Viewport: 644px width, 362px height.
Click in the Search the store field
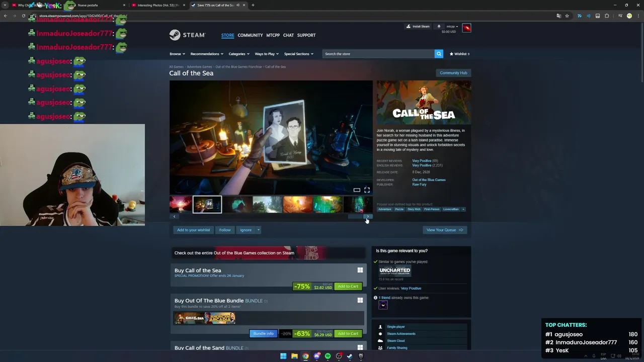378,54
